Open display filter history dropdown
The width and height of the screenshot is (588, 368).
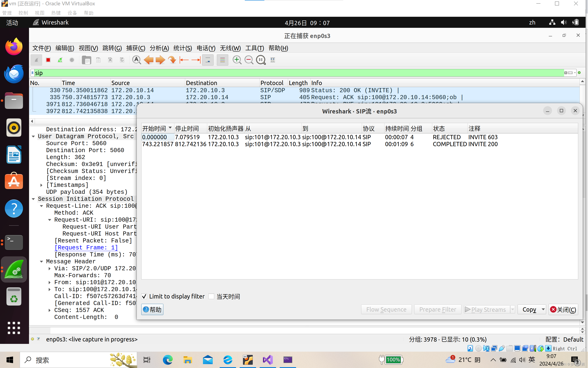(x=575, y=73)
